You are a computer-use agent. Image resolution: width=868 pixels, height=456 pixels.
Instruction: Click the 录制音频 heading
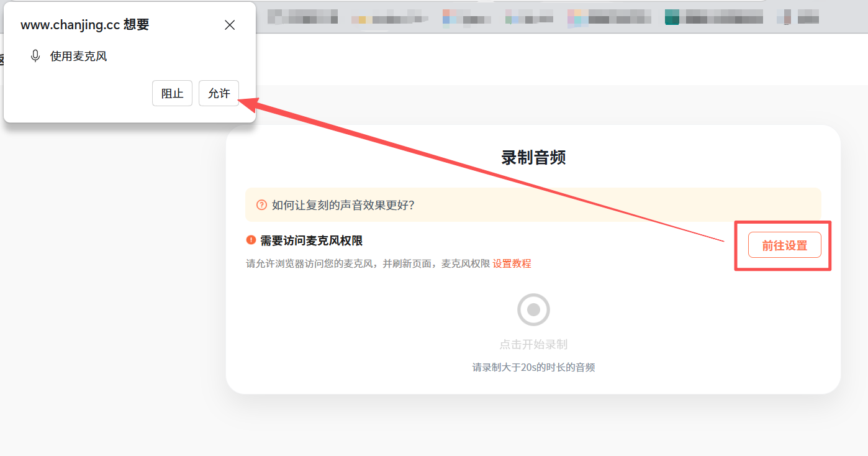(533, 158)
